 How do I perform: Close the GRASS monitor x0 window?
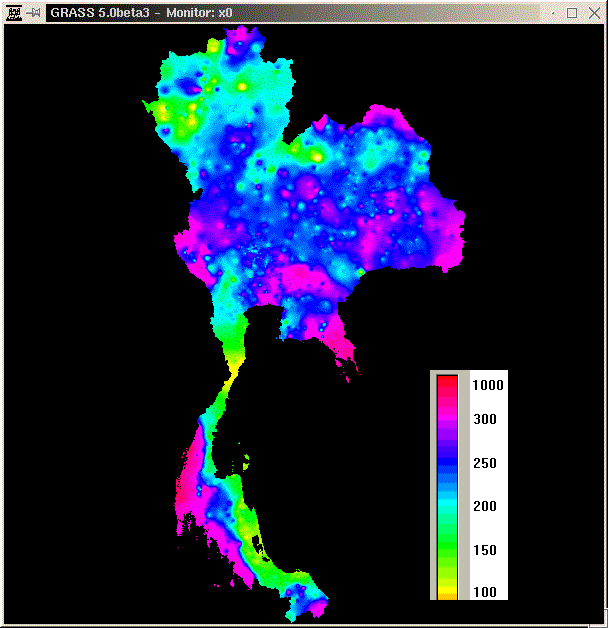click(593, 13)
